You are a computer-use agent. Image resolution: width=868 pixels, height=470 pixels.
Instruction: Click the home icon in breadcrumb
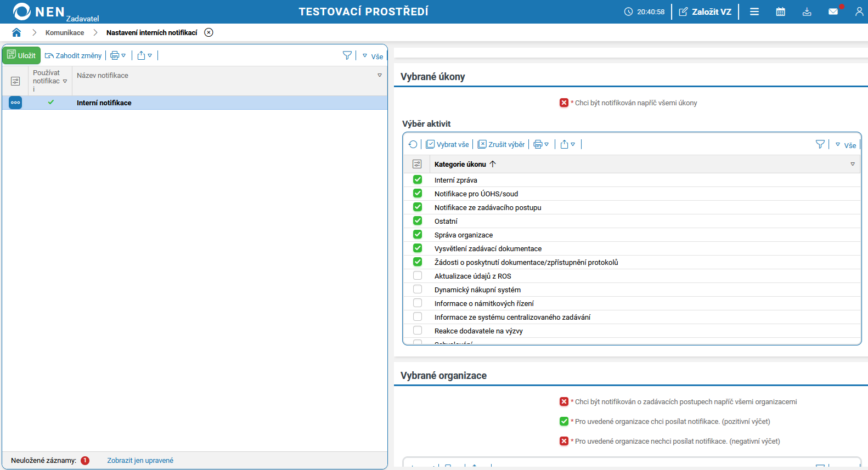point(16,32)
